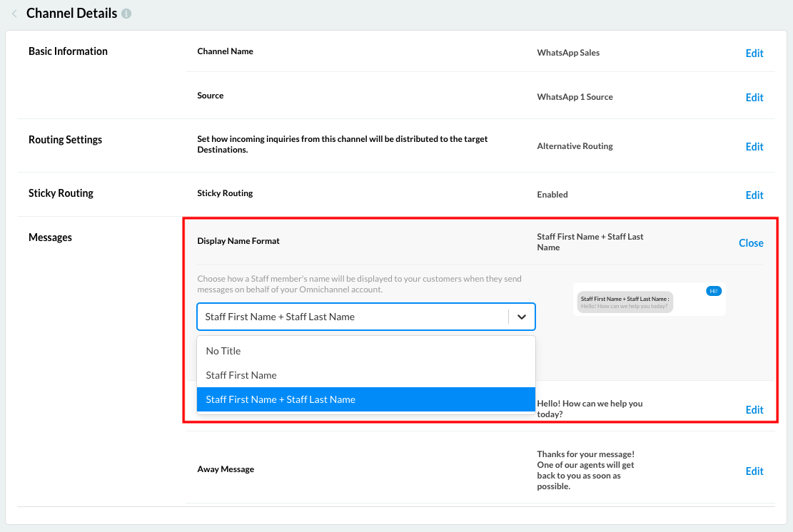Click the Channel Details page title

click(71, 13)
